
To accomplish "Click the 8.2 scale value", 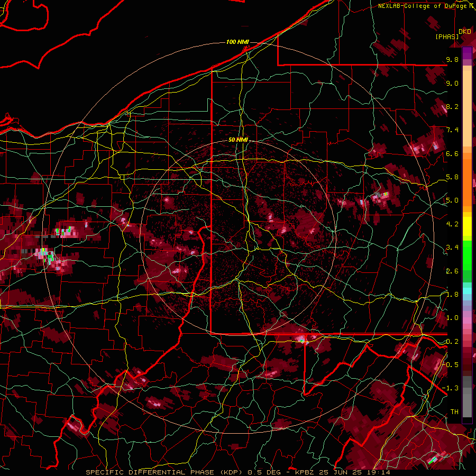I will pos(452,106).
